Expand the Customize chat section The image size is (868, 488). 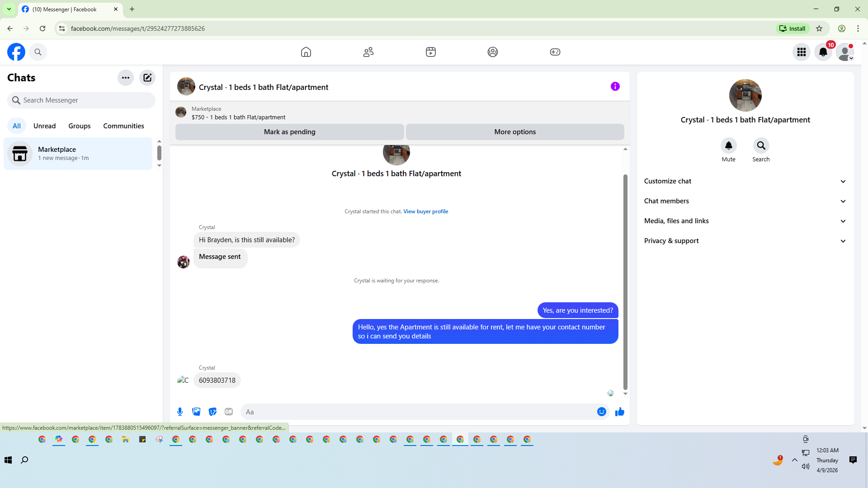(x=745, y=181)
